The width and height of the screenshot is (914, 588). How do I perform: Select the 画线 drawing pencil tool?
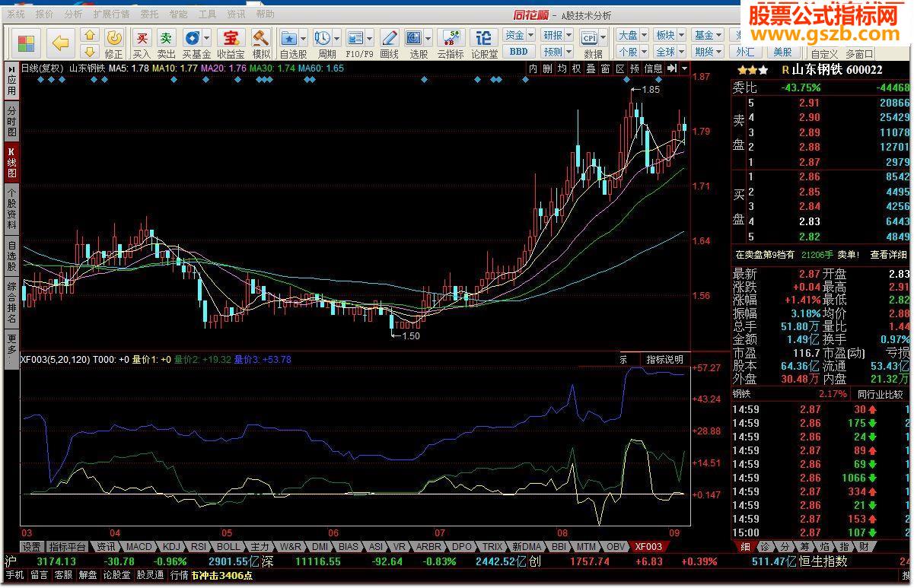tap(389, 43)
